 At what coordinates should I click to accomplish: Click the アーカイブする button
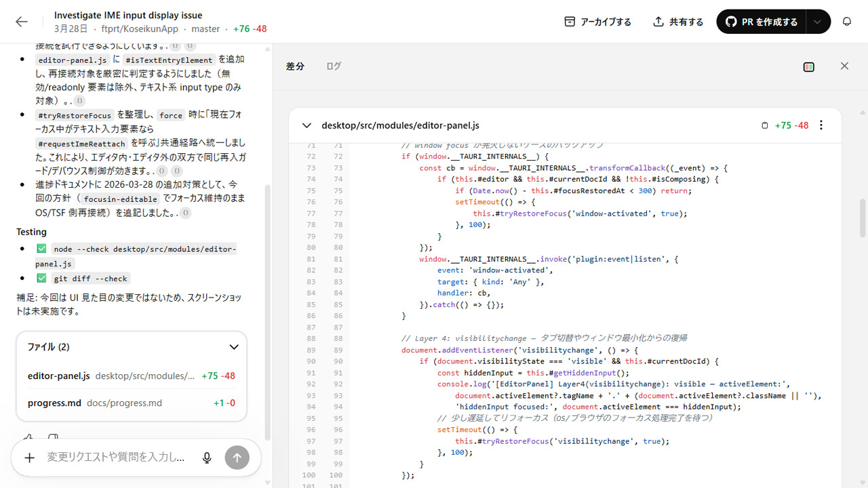tap(597, 21)
